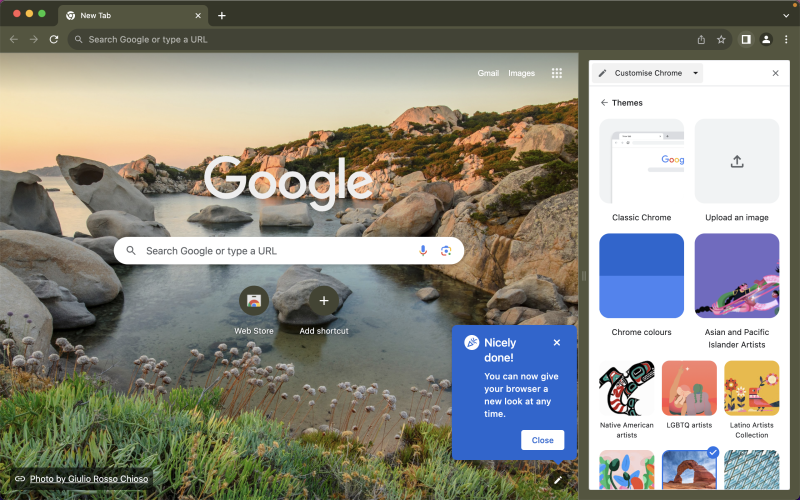800x500 pixels.
Task: Open a new tab with plus button
Action: point(222,15)
